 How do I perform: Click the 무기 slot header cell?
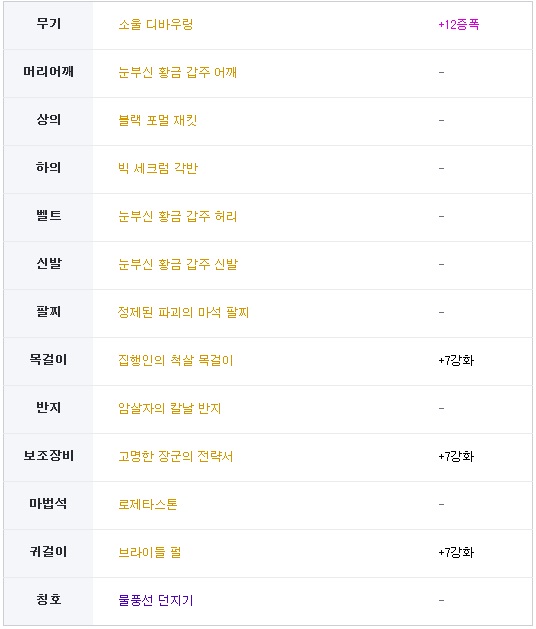[49, 26]
